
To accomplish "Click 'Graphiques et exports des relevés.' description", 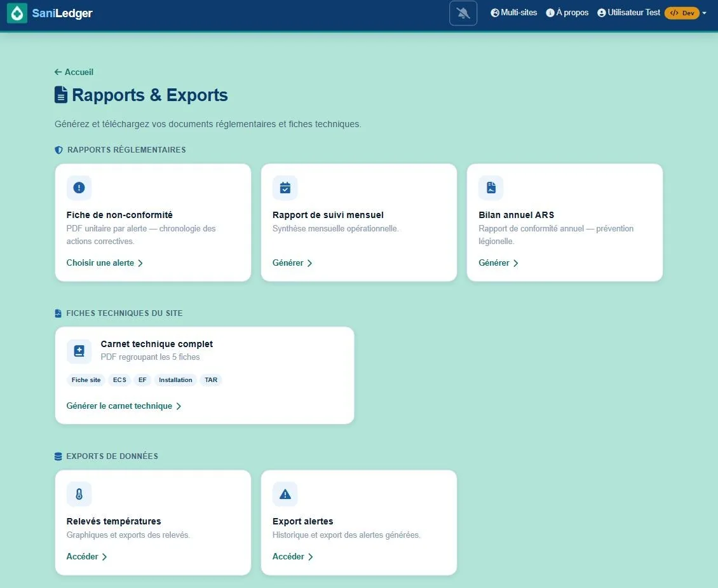I will coord(128,535).
